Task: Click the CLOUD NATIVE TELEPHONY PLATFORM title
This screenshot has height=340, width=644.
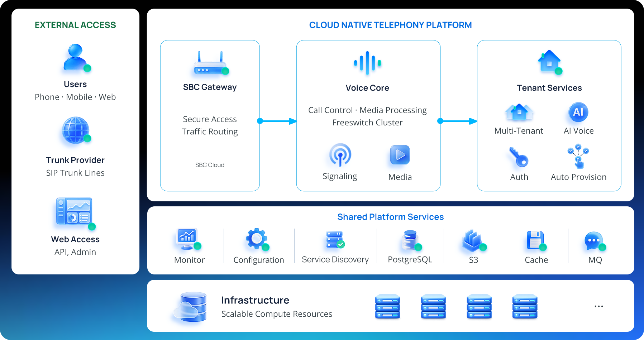Action: [390, 25]
